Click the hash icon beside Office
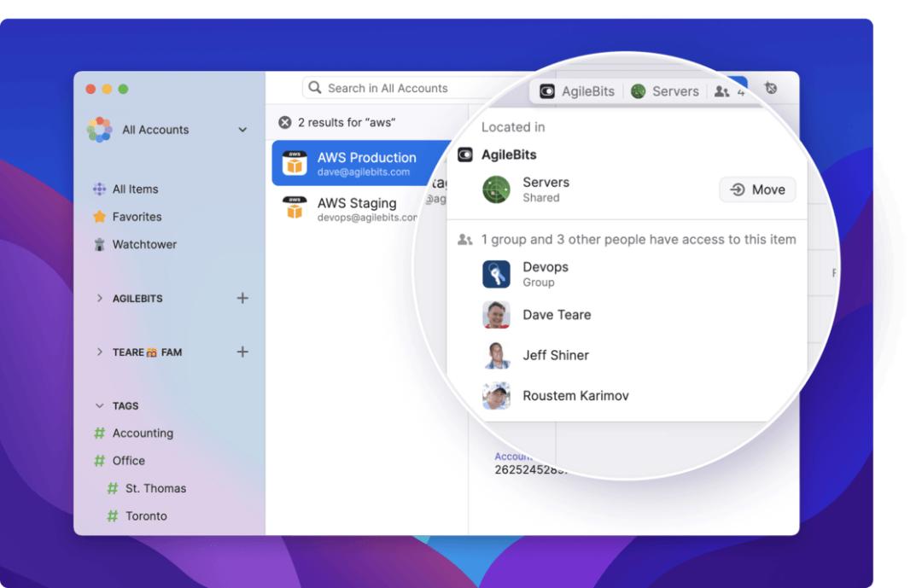The image size is (922, 588). pyautogui.click(x=99, y=461)
